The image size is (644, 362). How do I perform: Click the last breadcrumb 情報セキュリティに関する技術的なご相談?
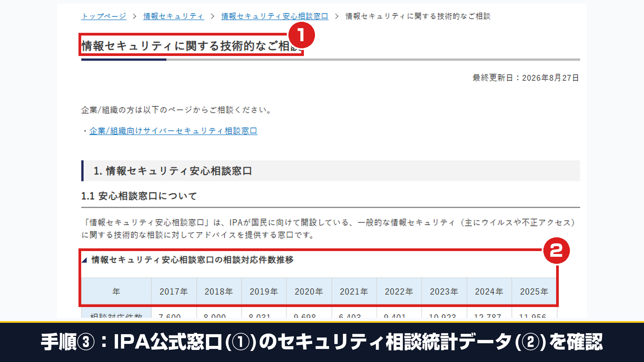coord(418,16)
